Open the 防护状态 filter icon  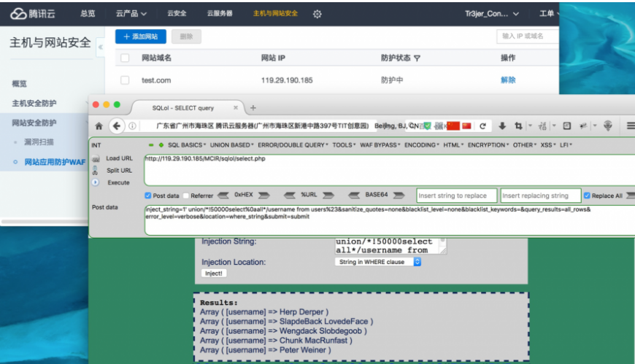tap(417, 58)
